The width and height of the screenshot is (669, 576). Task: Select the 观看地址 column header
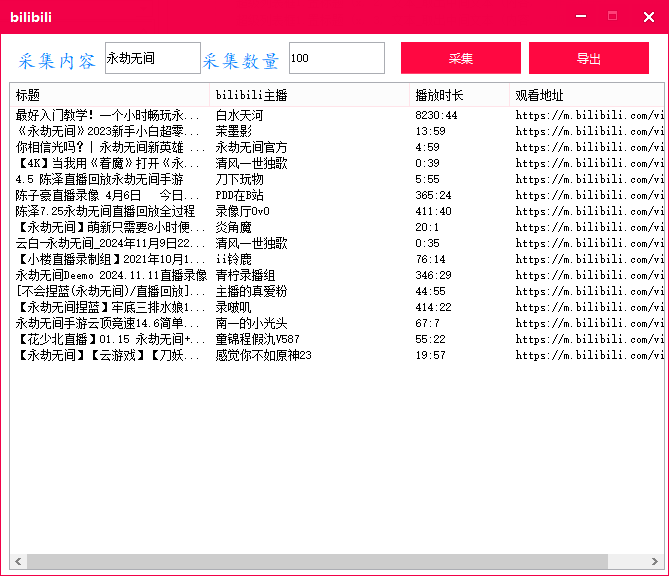[x=585, y=96]
